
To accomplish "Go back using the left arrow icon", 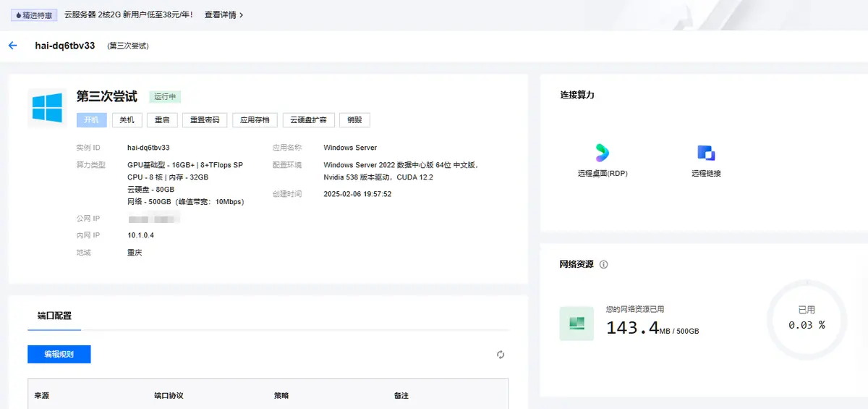I will coord(12,46).
